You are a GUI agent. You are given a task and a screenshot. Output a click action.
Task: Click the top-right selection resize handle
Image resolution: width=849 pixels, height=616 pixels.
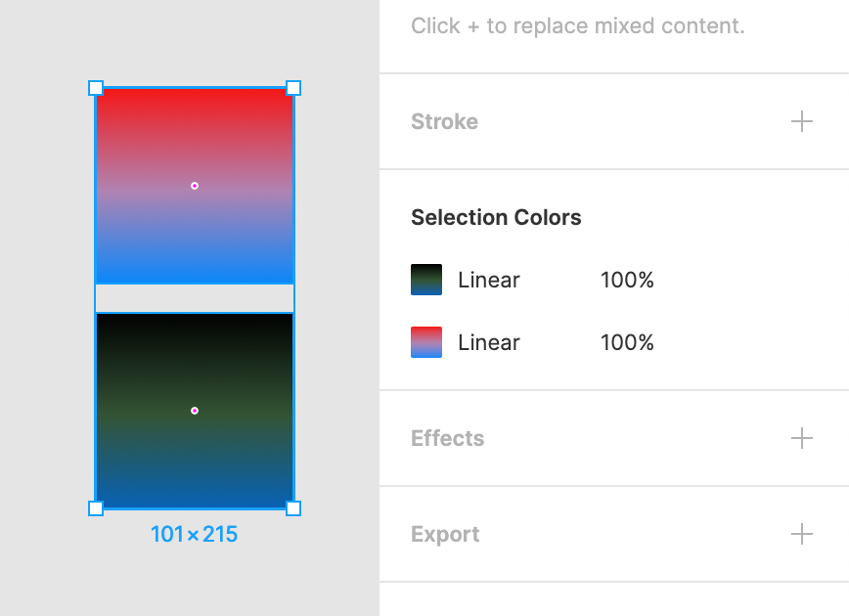pyautogui.click(x=293, y=88)
